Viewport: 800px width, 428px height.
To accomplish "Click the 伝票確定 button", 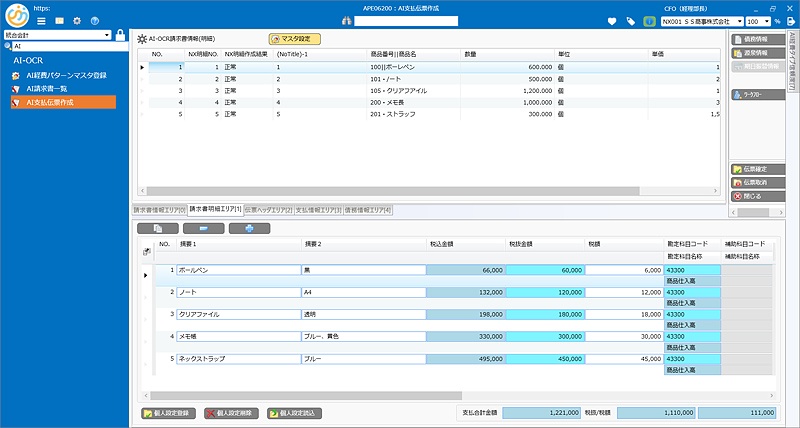I will coord(754,169).
